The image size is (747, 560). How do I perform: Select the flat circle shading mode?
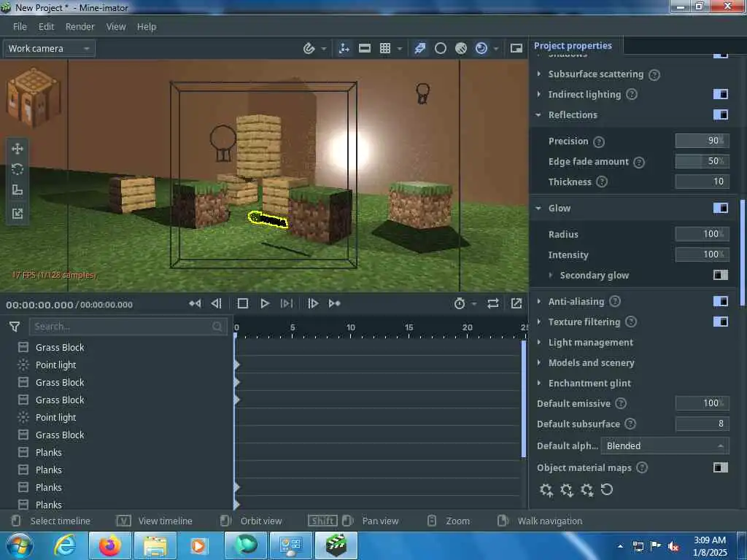(441, 48)
